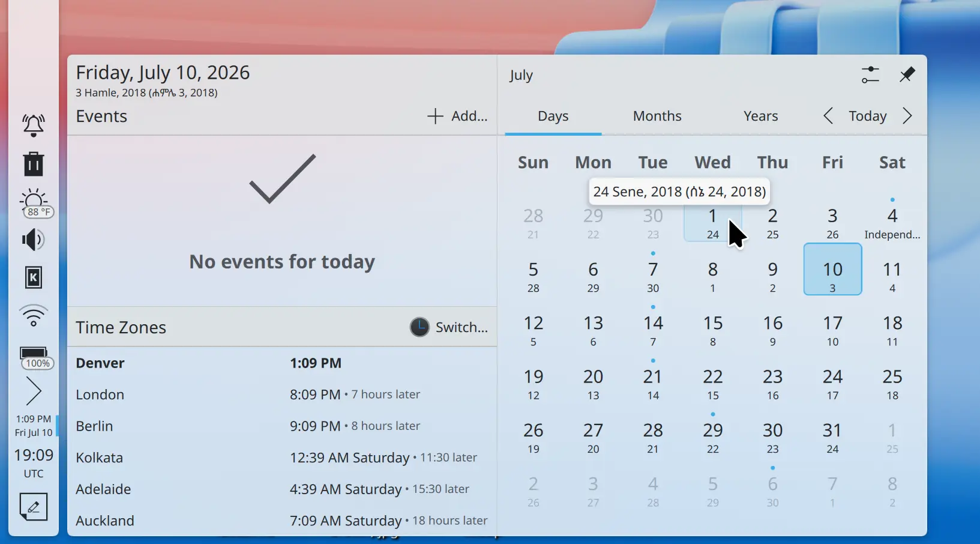Add a new event with the Add... button
Viewport: 980px width, 544px height.
pyautogui.click(x=457, y=116)
